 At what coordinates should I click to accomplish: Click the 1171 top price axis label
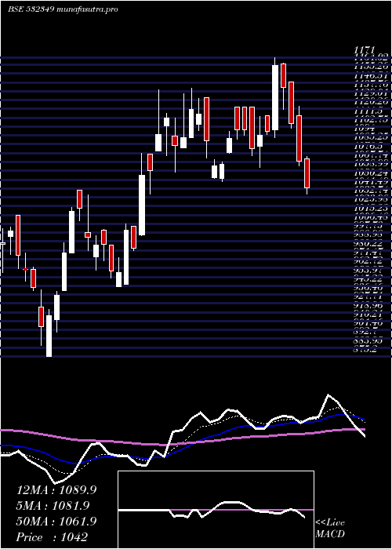point(365,50)
